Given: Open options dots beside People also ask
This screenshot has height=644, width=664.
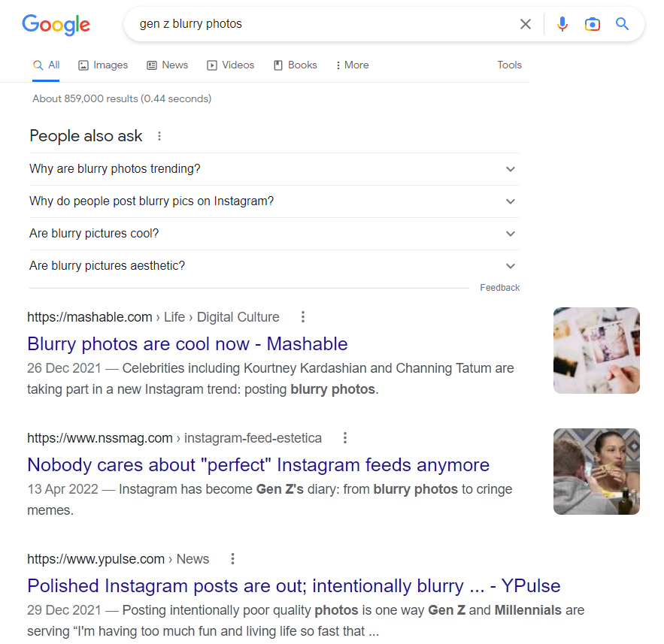Looking at the screenshot, I should click(159, 136).
